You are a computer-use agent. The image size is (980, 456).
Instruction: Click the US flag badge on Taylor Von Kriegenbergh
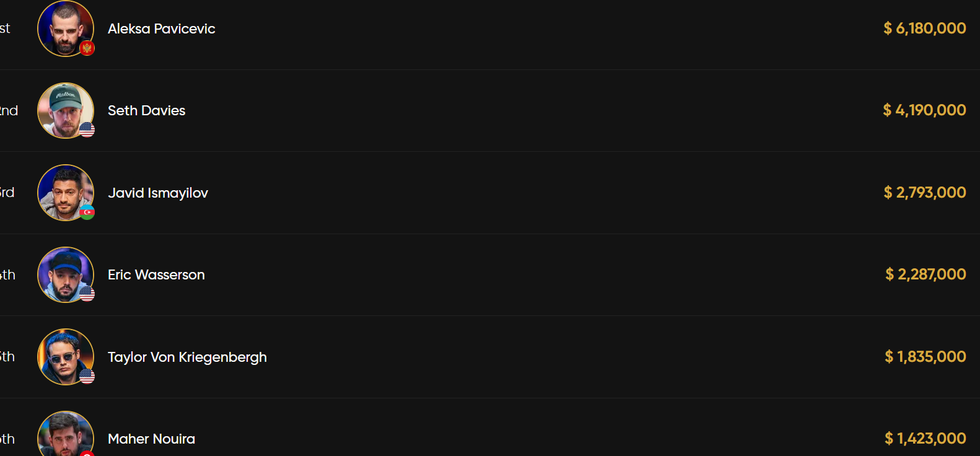point(87,376)
